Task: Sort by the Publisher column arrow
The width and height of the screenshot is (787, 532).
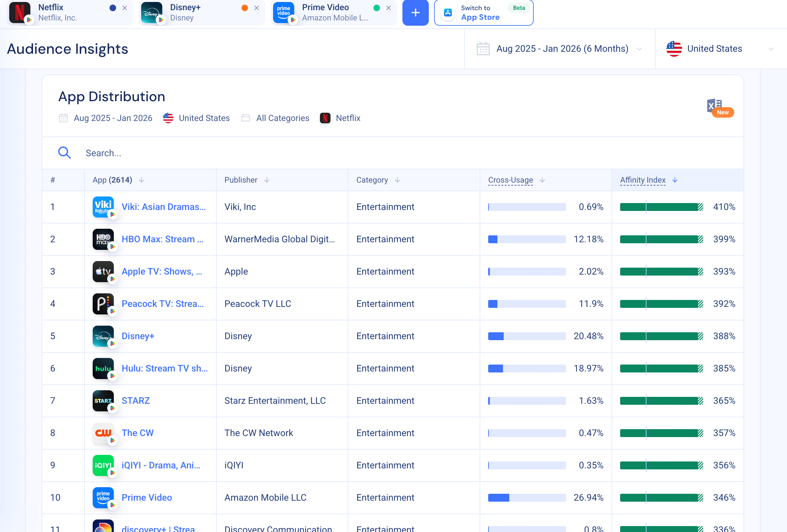Action: pos(267,180)
